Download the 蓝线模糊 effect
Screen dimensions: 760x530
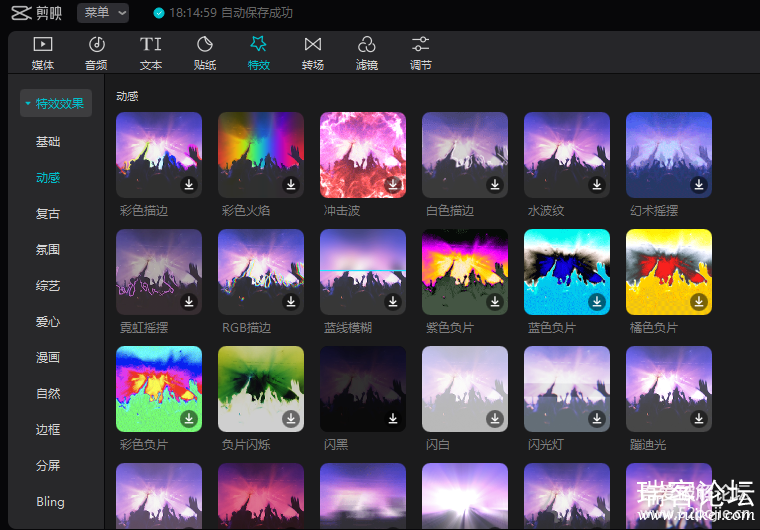393,301
